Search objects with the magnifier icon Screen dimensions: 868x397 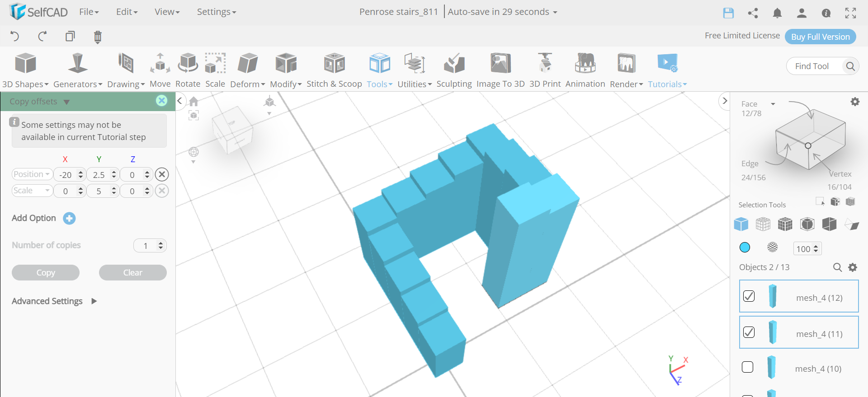837,267
